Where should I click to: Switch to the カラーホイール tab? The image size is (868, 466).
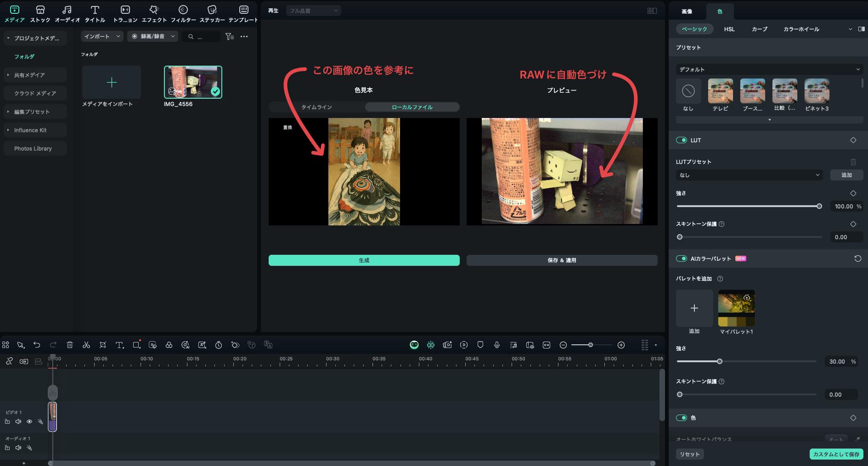point(801,29)
